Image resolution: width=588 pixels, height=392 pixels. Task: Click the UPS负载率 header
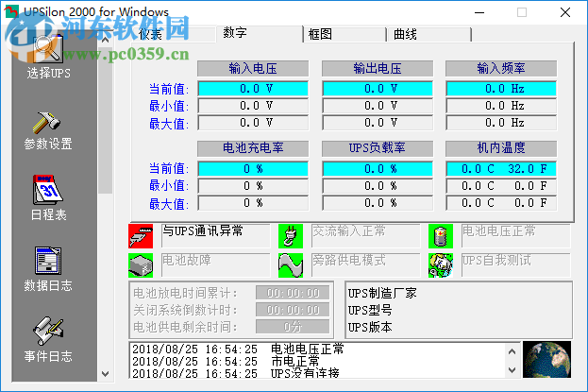point(378,148)
